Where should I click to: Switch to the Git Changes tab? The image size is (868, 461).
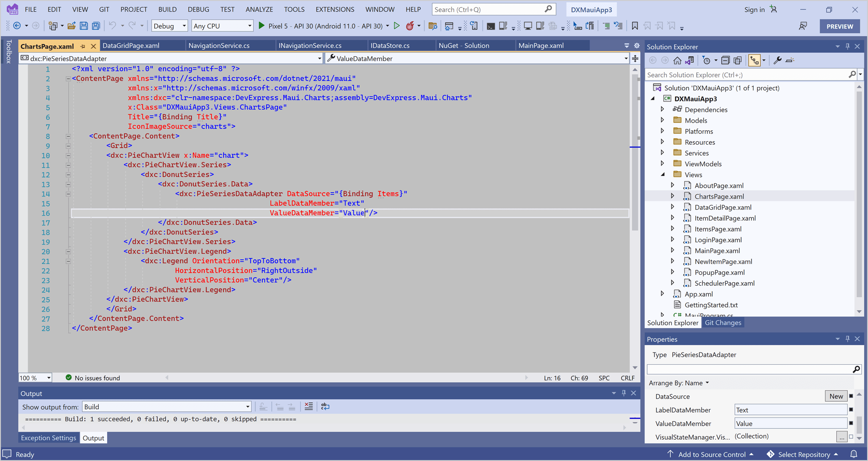[x=722, y=322]
